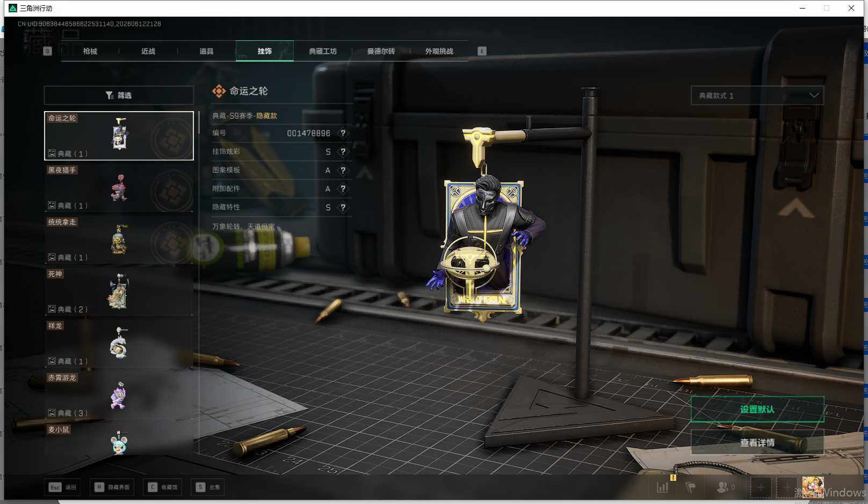Click the 典藏 image icon under 命运之轮
Screen dimensions: 868x504
coord(52,154)
